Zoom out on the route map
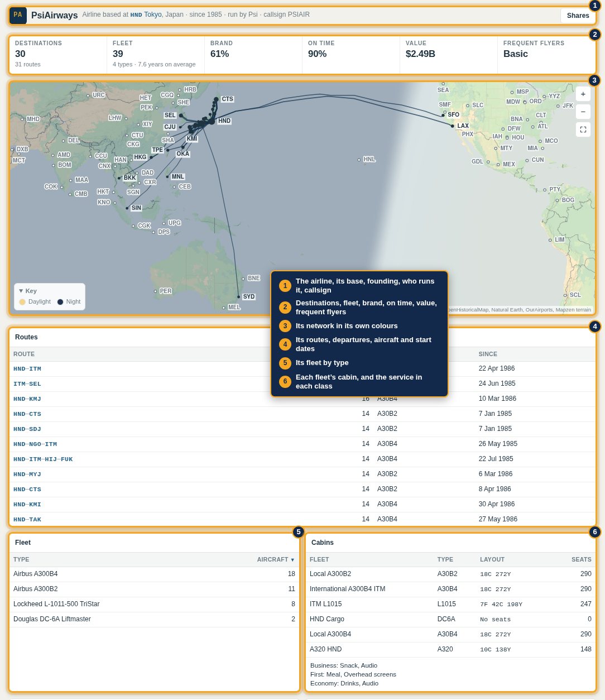The image size is (605, 700). (x=583, y=112)
